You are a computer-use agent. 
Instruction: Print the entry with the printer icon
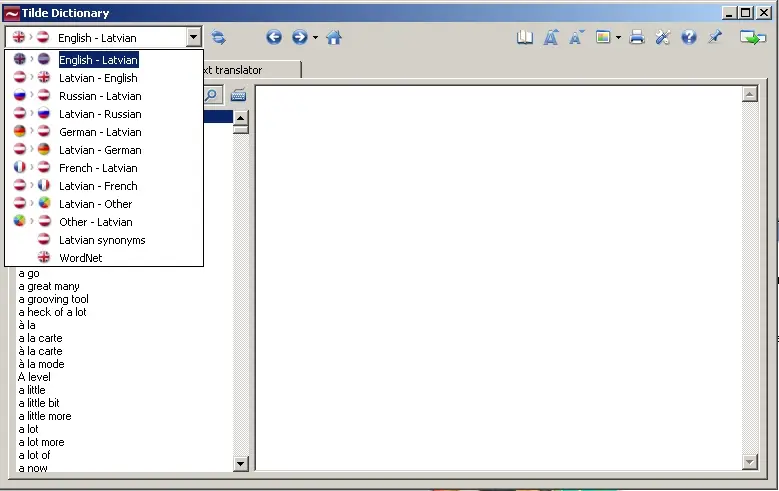tap(637, 37)
